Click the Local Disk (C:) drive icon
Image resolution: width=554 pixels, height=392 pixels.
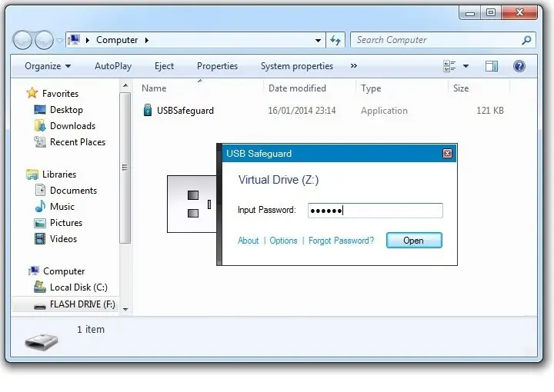click(x=40, y=287)
